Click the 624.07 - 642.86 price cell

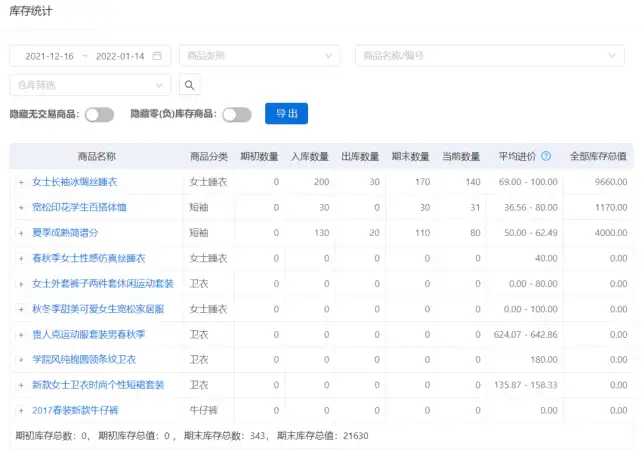click(x=526, y=334)
